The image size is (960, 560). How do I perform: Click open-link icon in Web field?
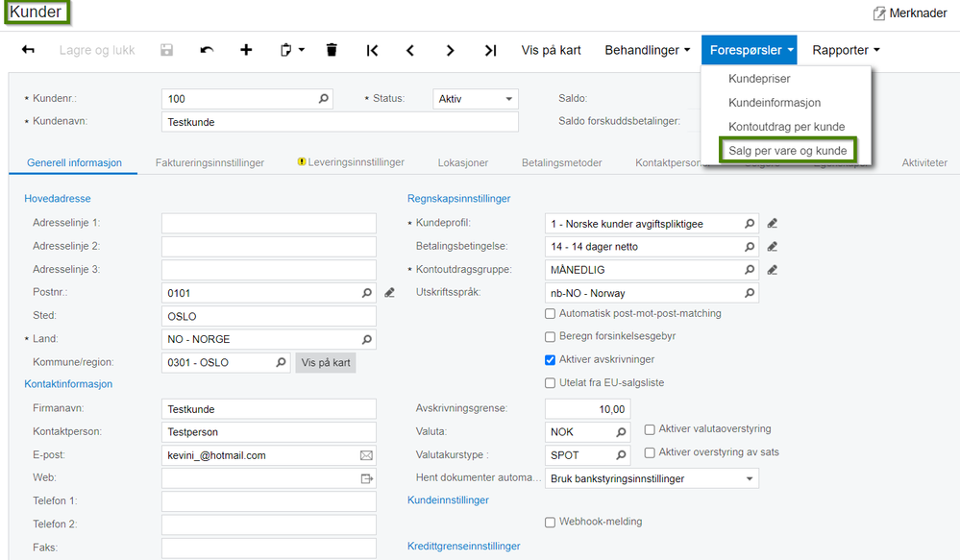click(367, 478)
